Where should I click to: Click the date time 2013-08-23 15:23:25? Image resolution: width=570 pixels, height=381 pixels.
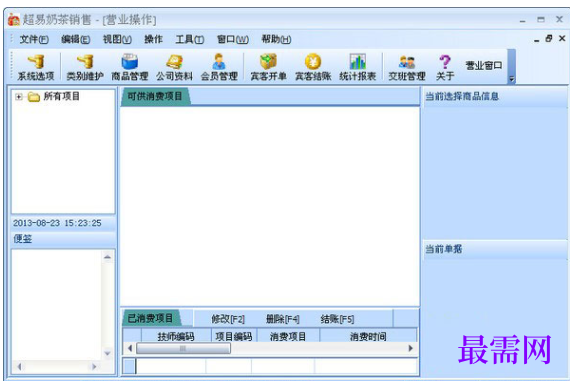[x=57, y=223]
